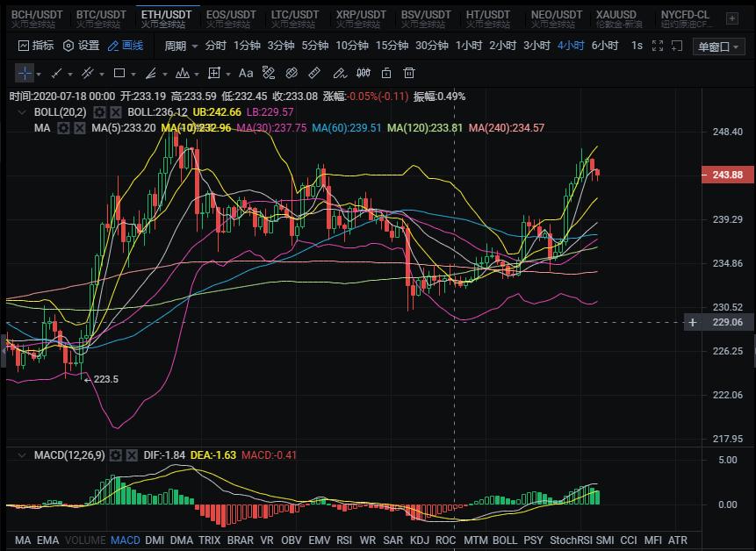Viewport: 756px width, 551px height.
Task: Click the dashed ruler drawing icon
Action: pyautogui.click(x=269, y=73)
